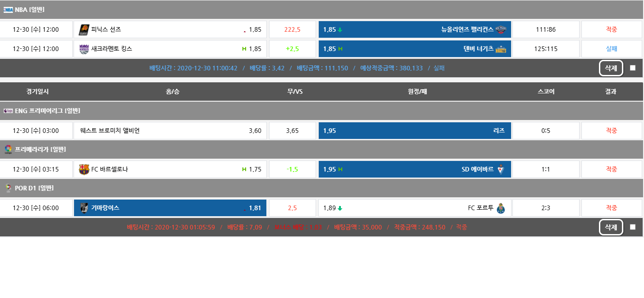Delete the winning soccer bet slip
644x298 pixels.
point(611,227)
